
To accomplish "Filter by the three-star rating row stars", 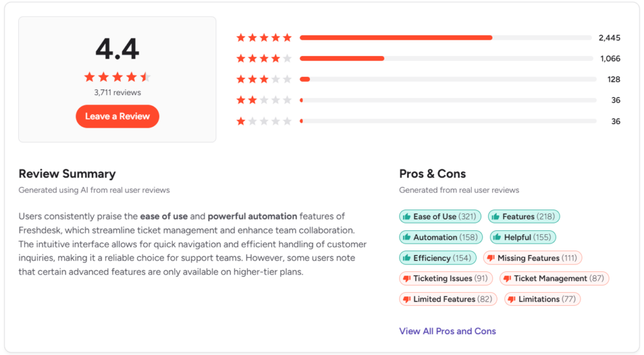I will 264,79.
